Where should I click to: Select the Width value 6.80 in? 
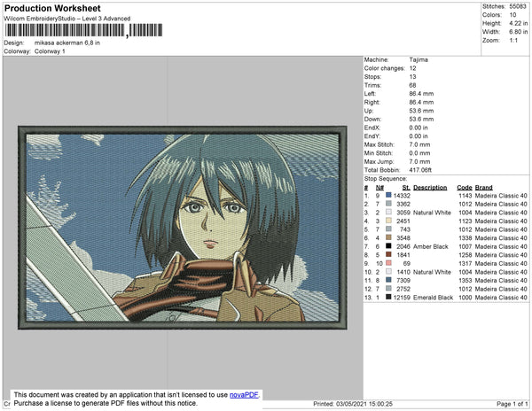click(518, 32)
